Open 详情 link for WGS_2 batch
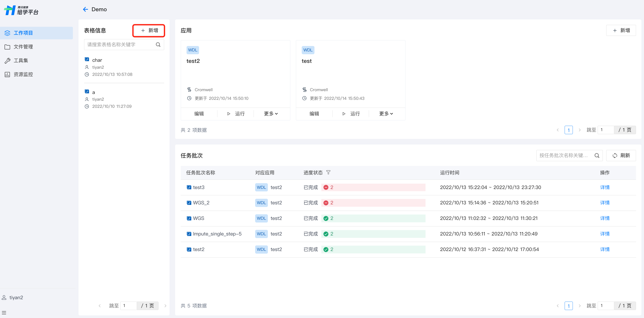 click(x=605, y=203)
